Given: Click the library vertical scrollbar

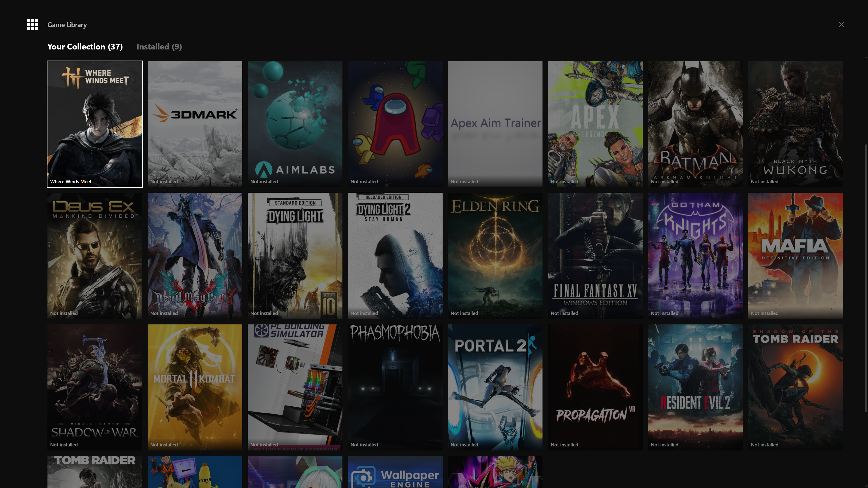Looking at the screenshot, I should (866, 278).
